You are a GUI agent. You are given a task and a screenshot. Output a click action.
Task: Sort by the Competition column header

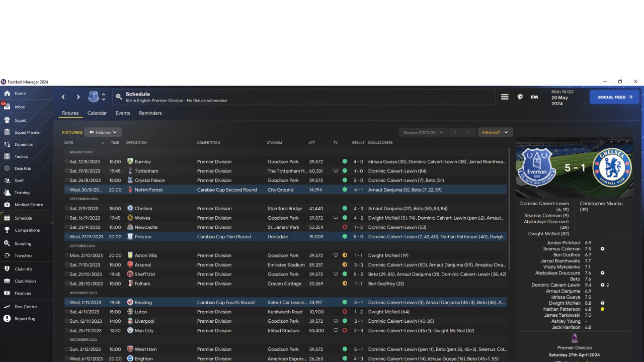[208, 143]
